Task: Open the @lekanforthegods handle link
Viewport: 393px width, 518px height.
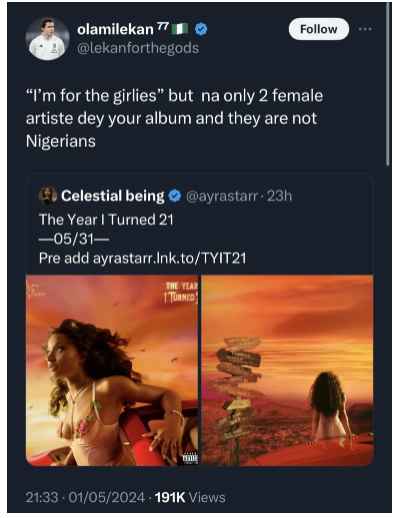Action: [138, 48]
